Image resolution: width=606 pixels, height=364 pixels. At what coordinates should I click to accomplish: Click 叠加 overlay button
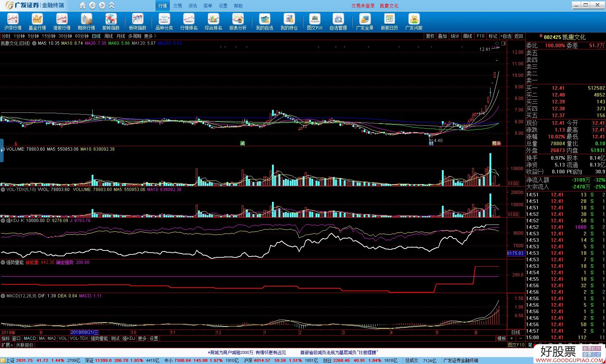point(443,36)
